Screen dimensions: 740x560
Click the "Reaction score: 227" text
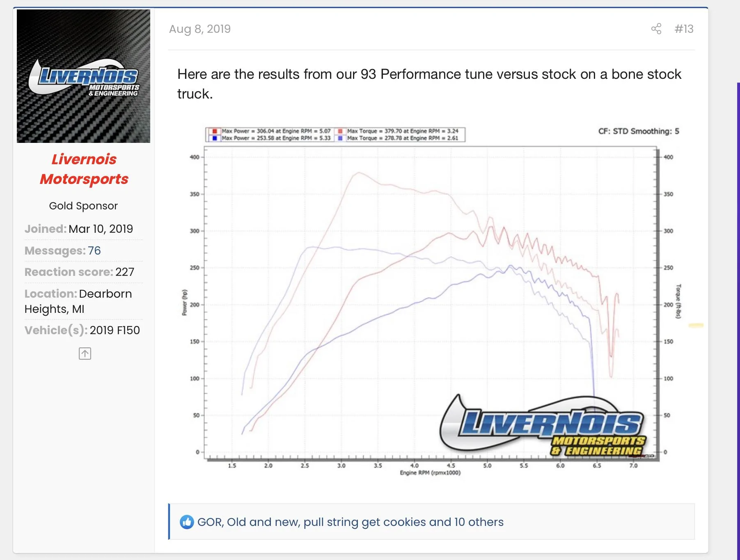(79, 272)
